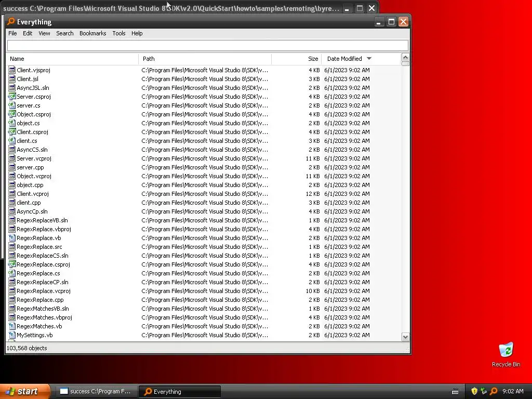Open the Search menu
Viewport: 532px width, 399px height.
(65, 33)
